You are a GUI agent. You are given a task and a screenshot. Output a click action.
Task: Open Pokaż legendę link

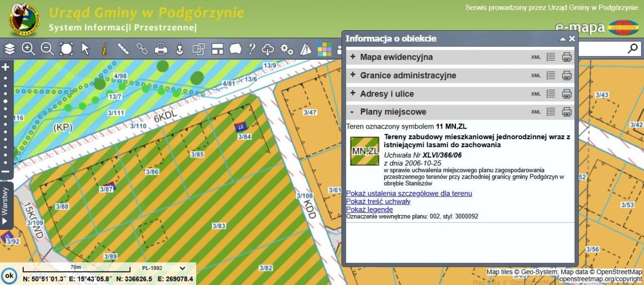click(369, 210)
